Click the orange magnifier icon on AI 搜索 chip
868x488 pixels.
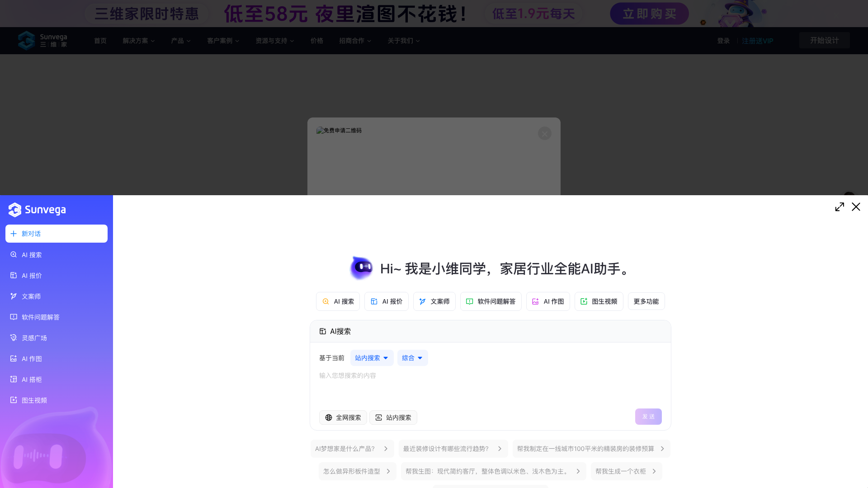click(x=325, y=301)
